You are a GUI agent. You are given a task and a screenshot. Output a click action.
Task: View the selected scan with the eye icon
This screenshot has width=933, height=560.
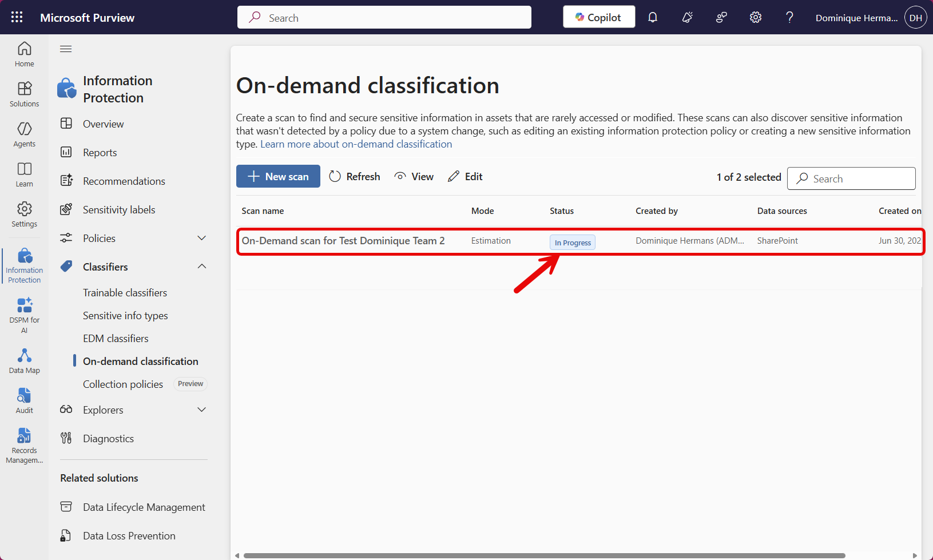pyautogui.click(x=414, y=176)
